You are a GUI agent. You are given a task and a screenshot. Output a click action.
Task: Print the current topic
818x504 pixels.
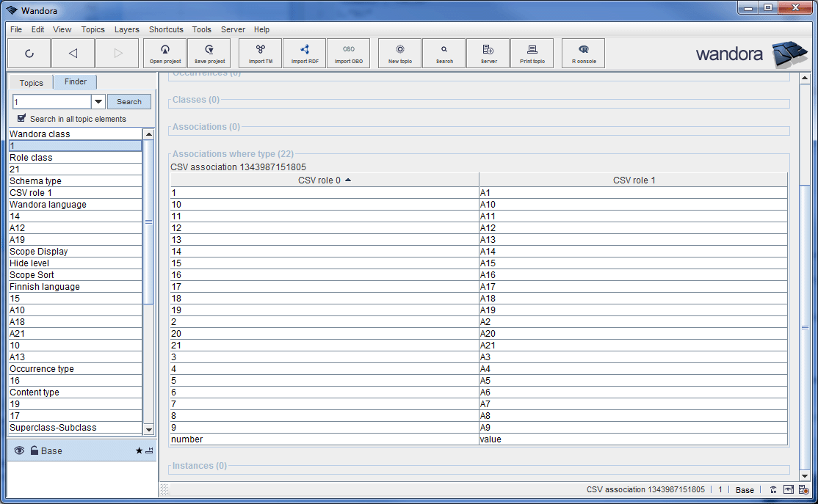[x=532, y=53]
